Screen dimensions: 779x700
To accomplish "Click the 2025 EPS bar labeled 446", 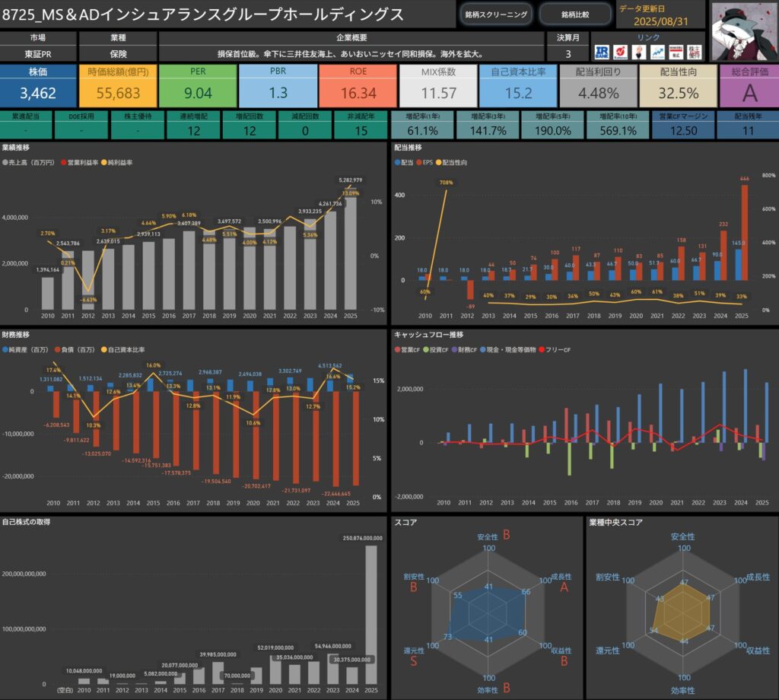I will pyautogui.click(x=745, y=233).
